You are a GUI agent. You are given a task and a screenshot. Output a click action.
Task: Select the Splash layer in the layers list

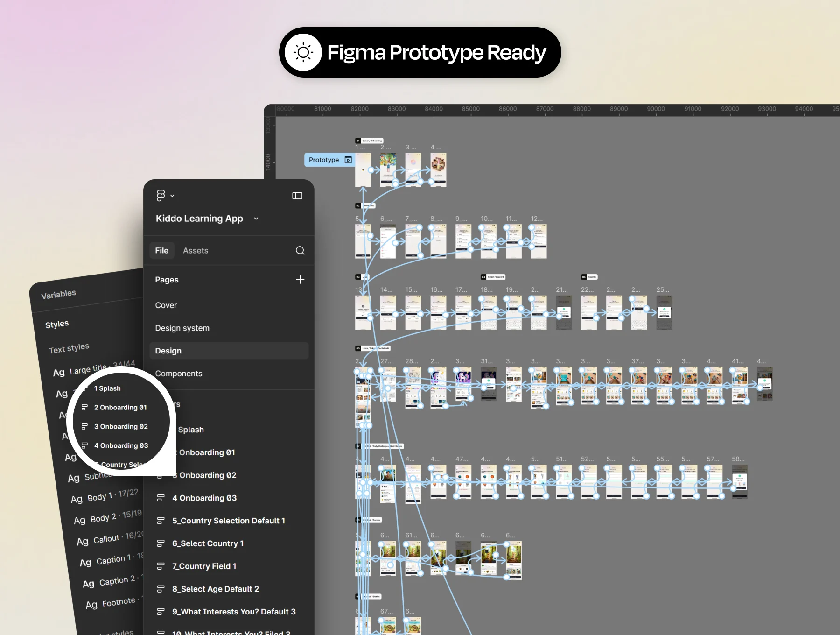click(191, 430)
